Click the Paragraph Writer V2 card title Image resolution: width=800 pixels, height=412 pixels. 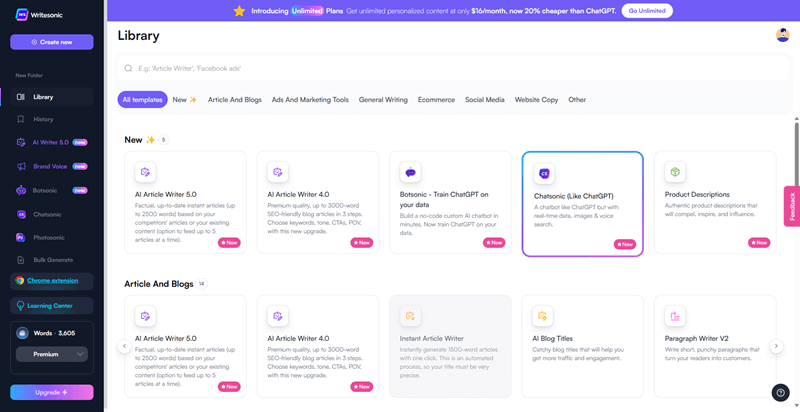point(696,338)
